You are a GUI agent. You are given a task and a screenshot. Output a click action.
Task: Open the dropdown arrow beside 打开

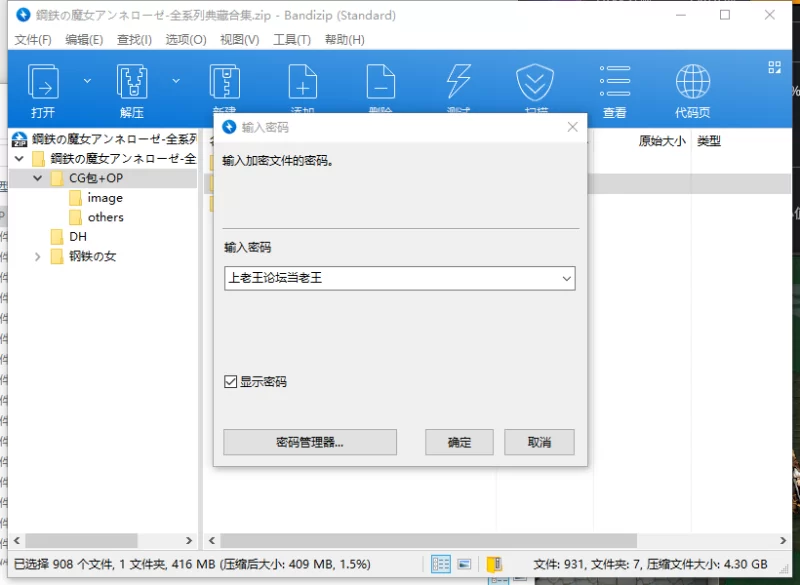(87, 81)
